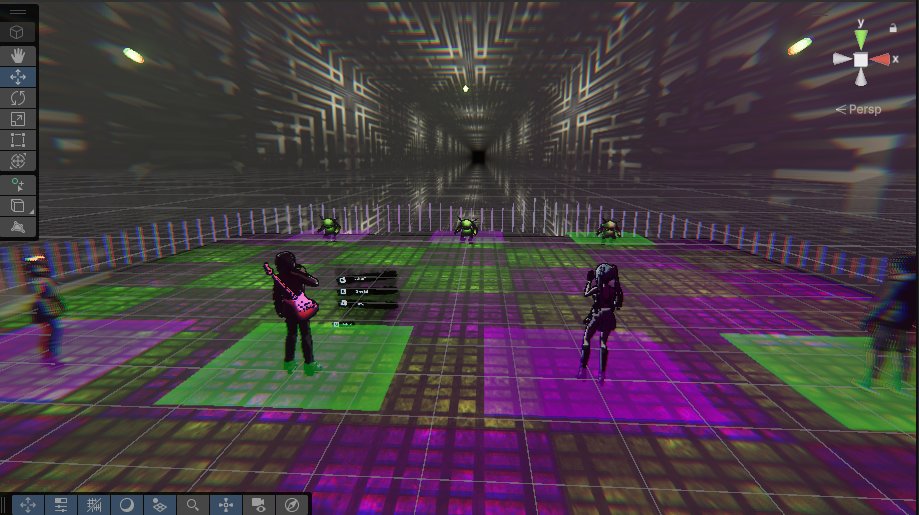Viewport: 919px width, 515px height.
Task: Select the glowing light at upper left
Action: coord(134,56)
